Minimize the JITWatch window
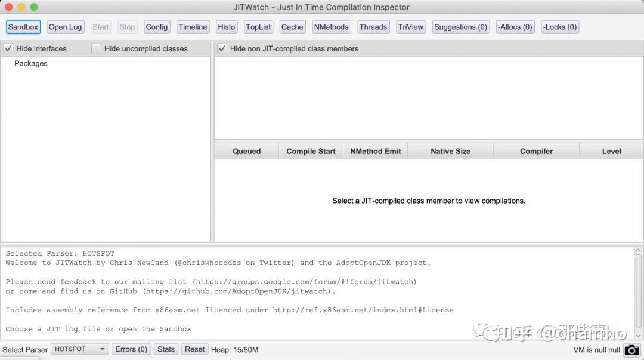The height and width of the screenshot is (360, 644). (21, 7)
